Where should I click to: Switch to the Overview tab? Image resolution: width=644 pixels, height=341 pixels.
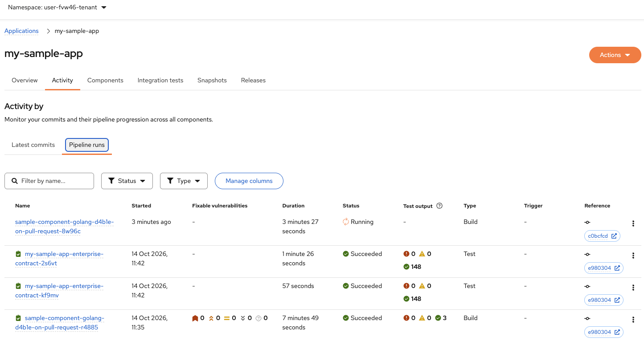[25, 80]
